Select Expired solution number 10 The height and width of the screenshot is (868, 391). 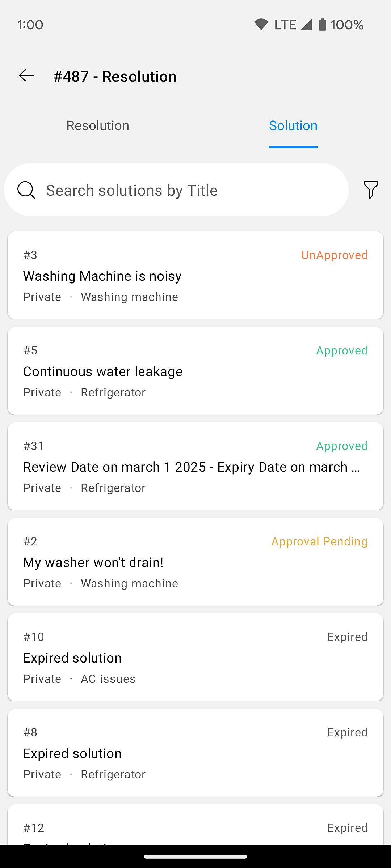coord(195,658)
